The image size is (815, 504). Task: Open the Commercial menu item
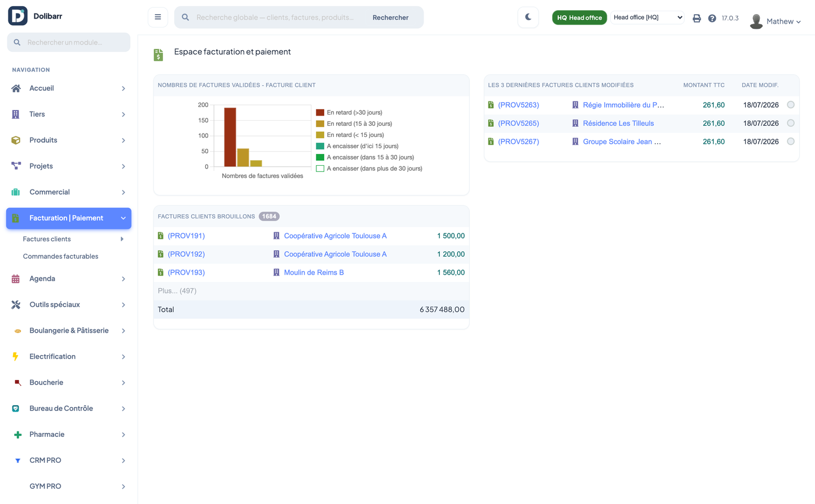pos(69,192)
